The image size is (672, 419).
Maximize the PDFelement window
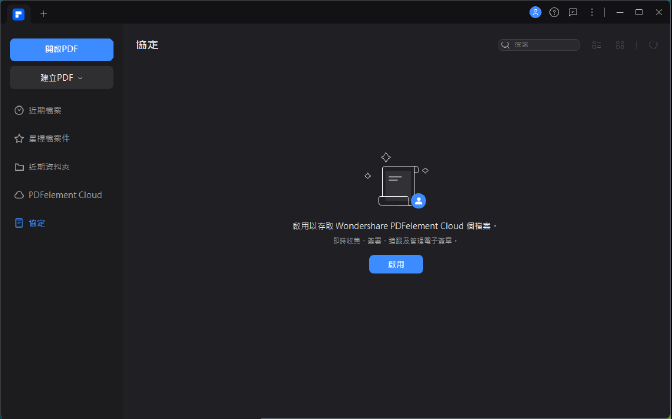point(639,12)
